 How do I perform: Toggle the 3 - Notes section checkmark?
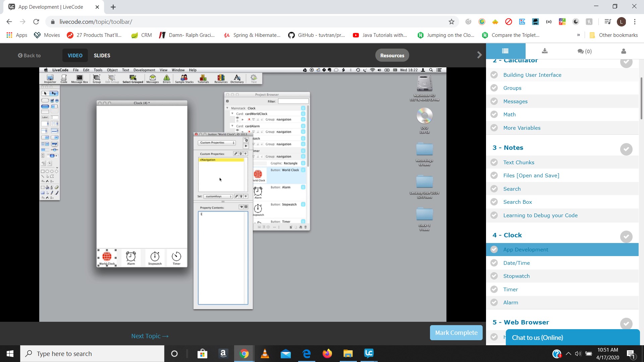coord(626,149)
